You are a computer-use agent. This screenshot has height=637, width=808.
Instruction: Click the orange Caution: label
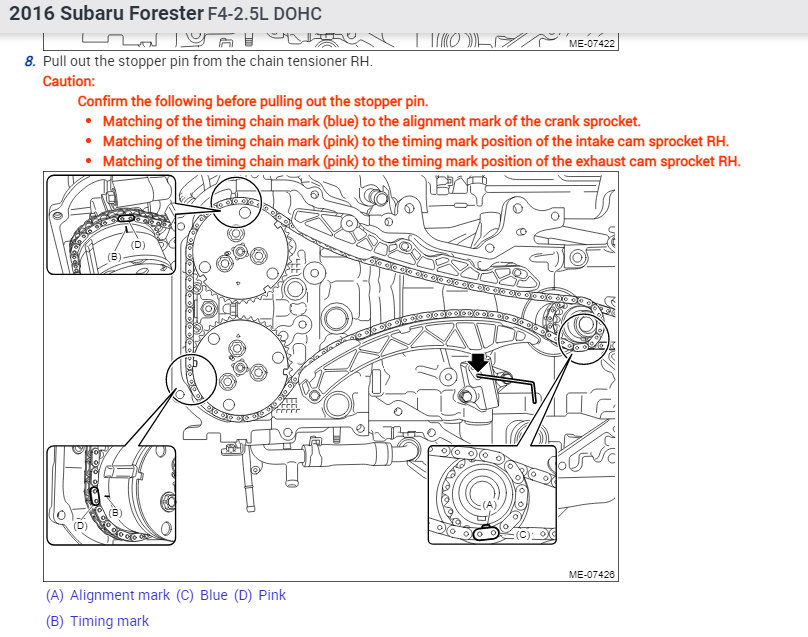pos(69,81)
